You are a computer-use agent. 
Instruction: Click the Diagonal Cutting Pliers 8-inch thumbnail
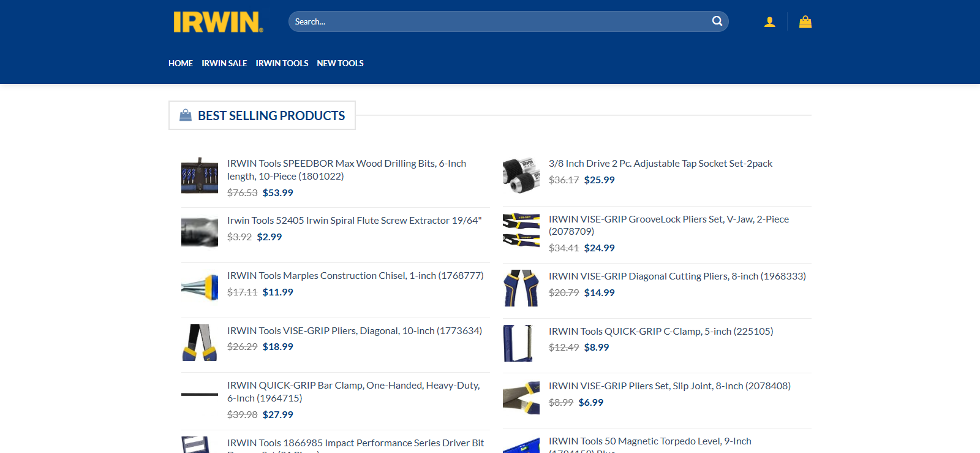click(521, 288)
